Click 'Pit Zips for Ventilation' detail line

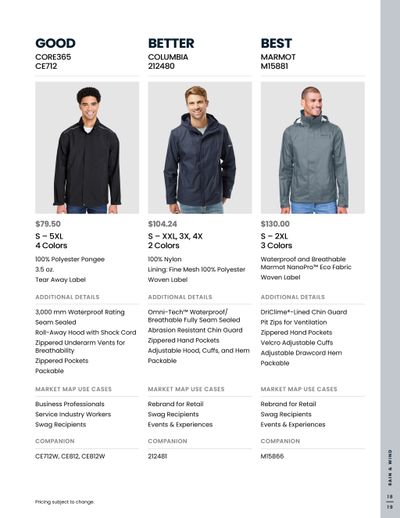pyautogui.click(x=294, y=322)
